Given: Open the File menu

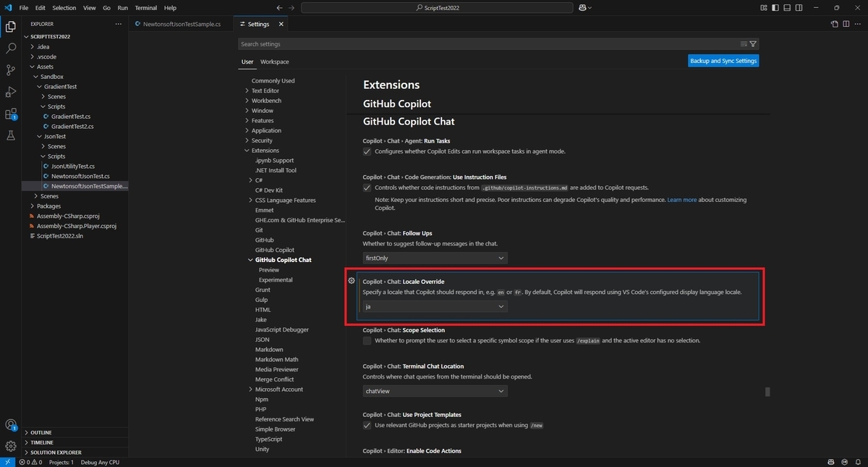Looking at the screenshot, I should pos(24,7).
